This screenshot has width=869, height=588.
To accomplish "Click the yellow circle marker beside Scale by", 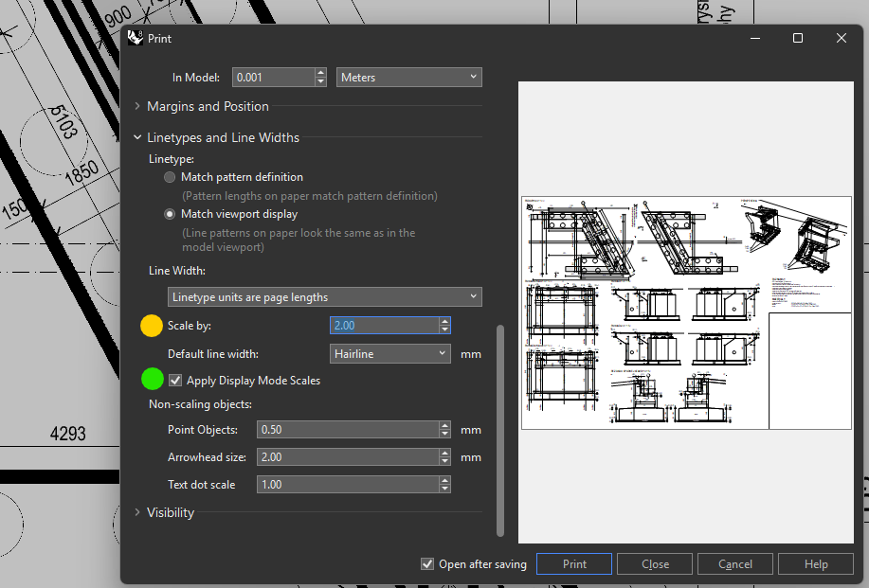I will pos(152,326).
